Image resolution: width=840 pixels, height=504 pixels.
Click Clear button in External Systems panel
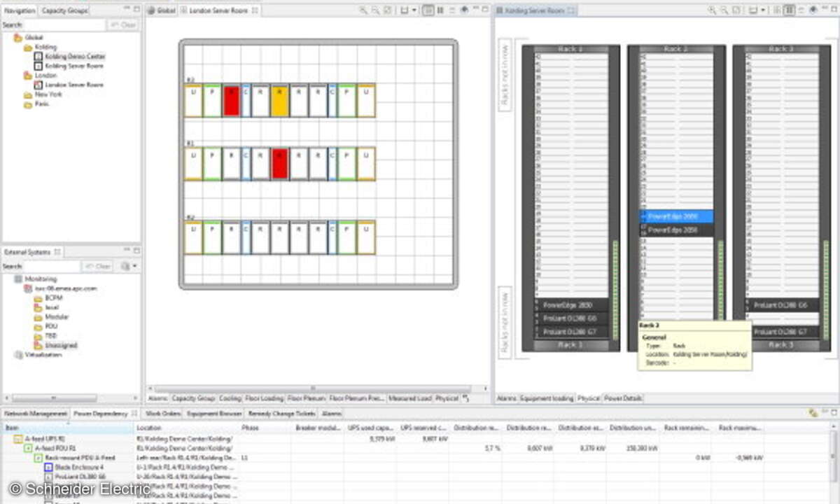coord(98,267)
